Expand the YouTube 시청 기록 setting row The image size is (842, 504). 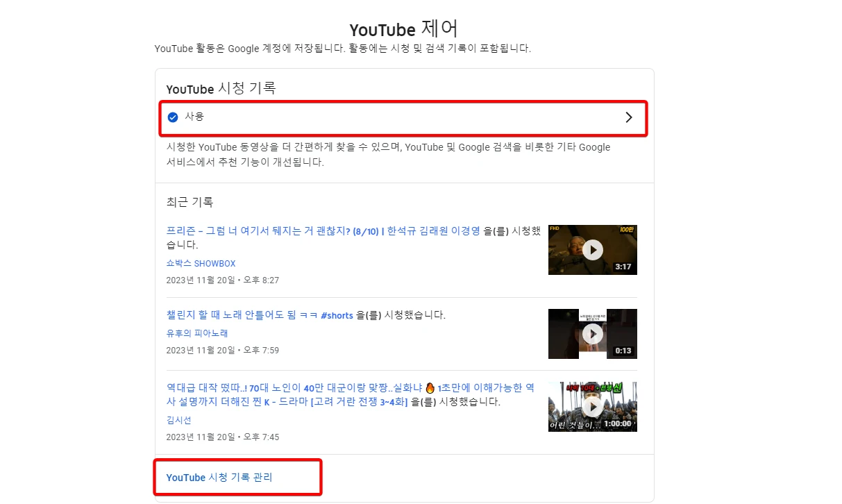click(403, 117)
